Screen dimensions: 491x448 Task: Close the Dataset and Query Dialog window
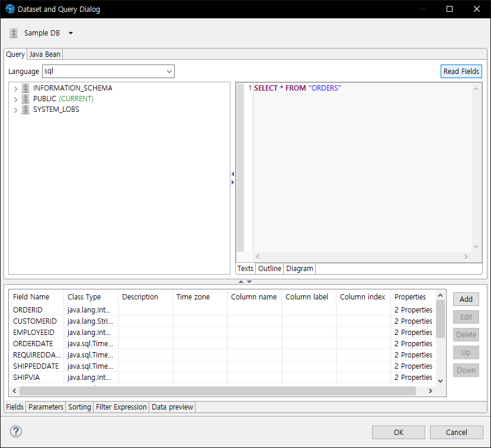[477, 9]
